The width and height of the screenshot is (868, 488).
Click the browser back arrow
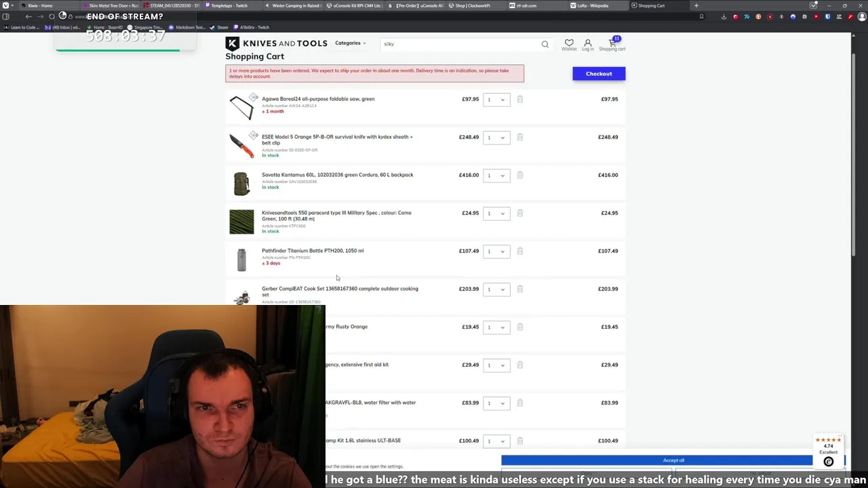point(28,16)
